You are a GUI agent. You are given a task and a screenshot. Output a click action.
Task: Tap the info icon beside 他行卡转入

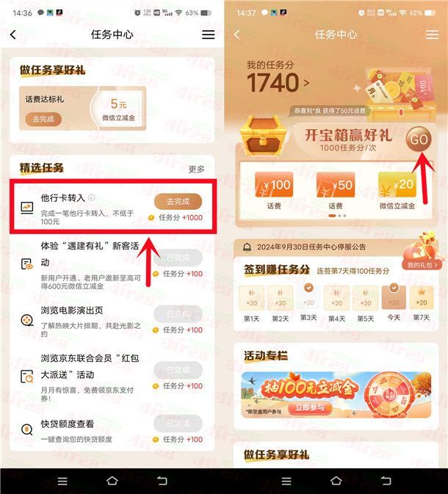[x=91, y=197]
